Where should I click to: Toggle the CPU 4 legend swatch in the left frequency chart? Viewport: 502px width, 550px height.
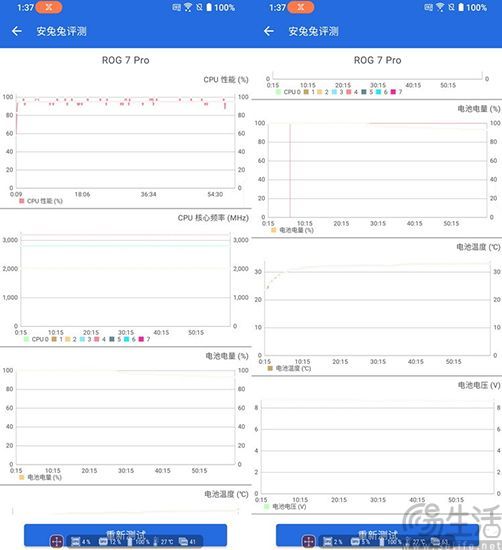click(x=97, y=339)
